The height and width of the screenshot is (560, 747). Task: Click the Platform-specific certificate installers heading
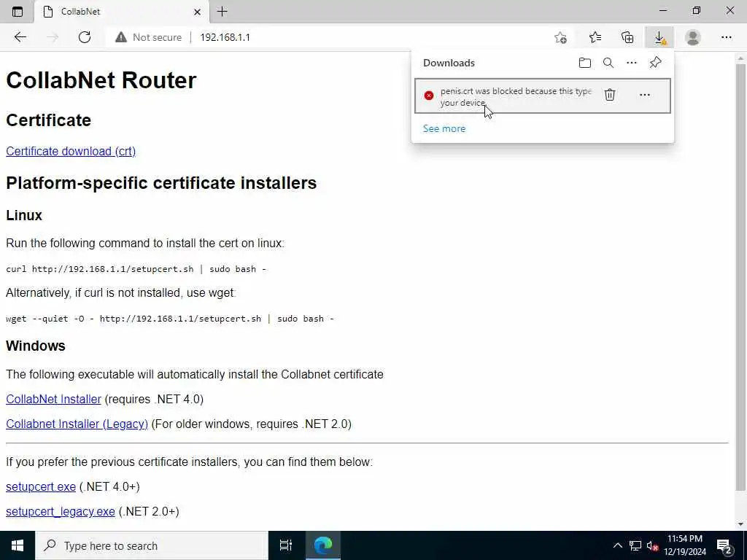pyautogui.click(x=161, y=183)
